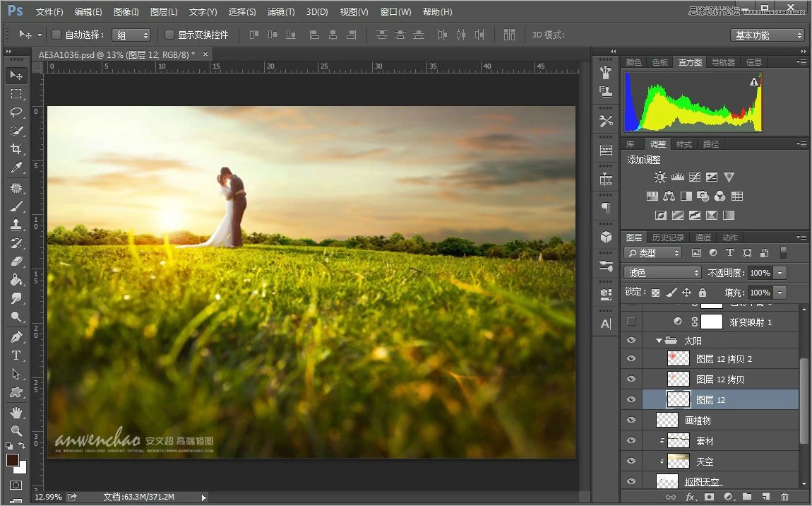Hide the 太阳 layer group

click(630, 340)
